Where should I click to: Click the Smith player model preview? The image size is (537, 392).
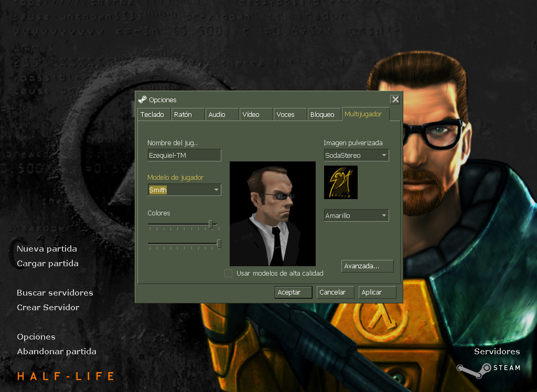coord(272,214)
